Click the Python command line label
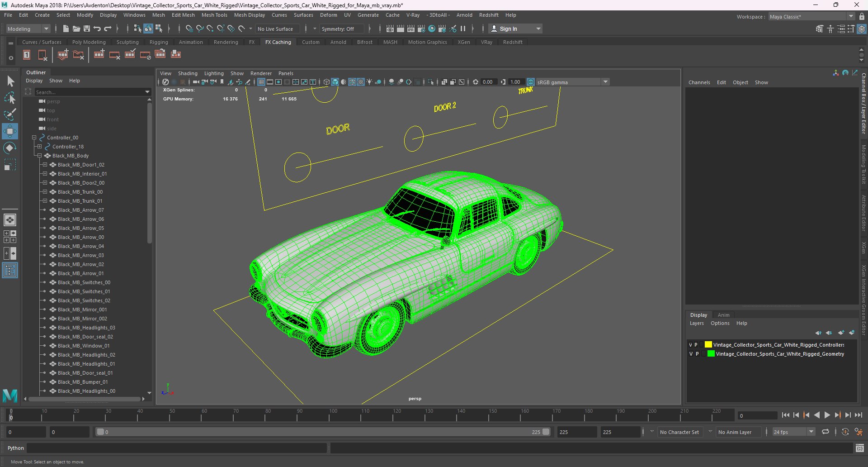 16,448
